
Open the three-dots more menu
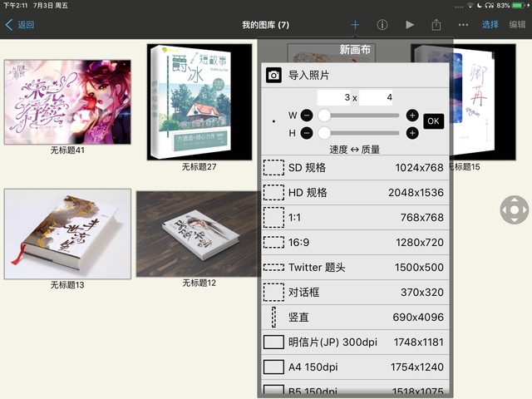coord(463,25)
